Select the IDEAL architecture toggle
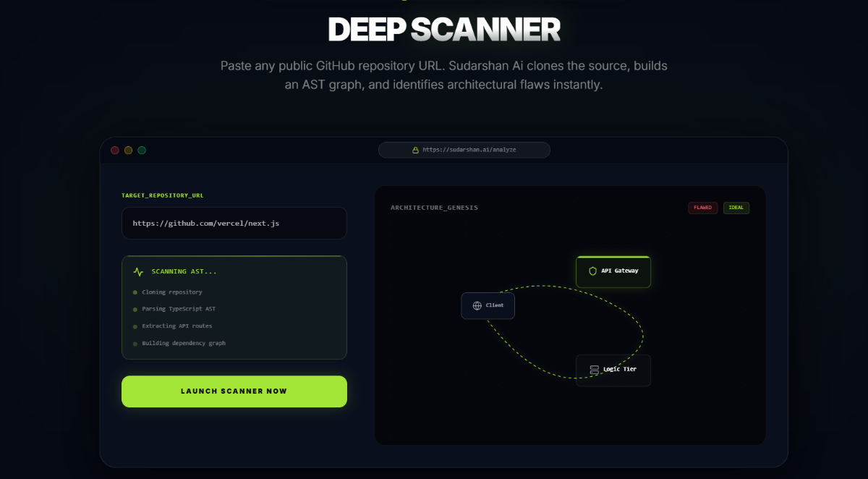 pyautogui.click(x=736, y=208)
